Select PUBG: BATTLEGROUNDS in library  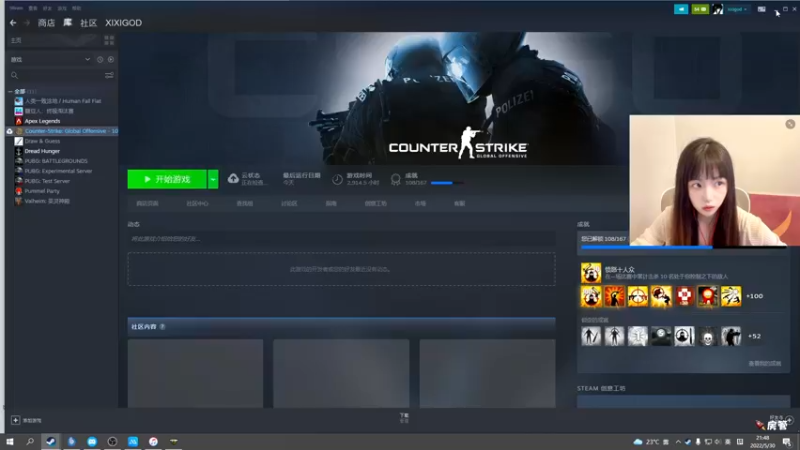click(x=56, y=161)
